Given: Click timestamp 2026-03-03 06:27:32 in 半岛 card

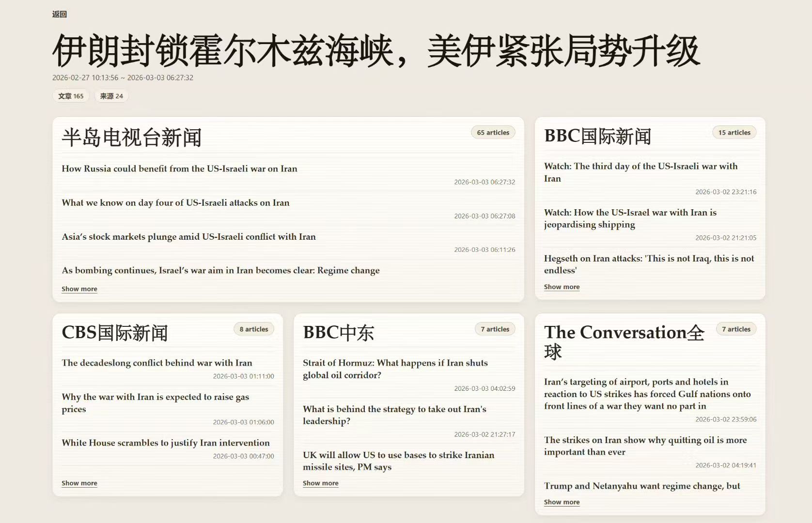Looking at the screenshot, I should click(x=484, y=182).
